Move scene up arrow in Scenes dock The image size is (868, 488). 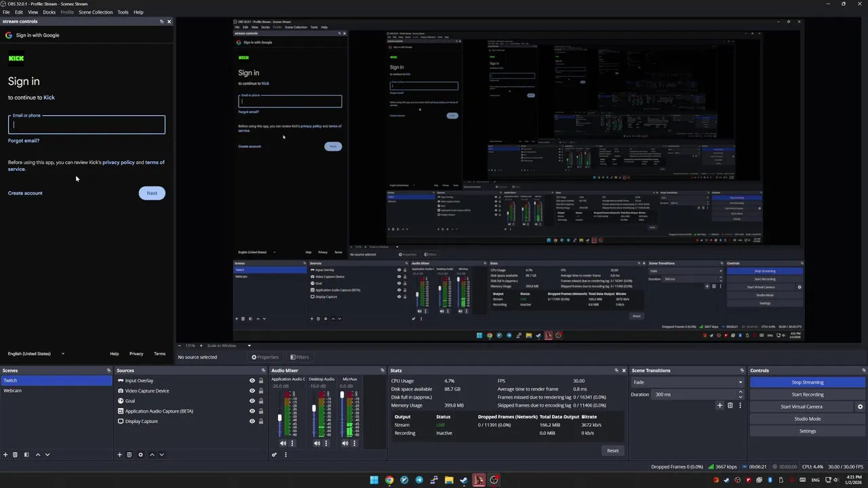pos(38,455)
